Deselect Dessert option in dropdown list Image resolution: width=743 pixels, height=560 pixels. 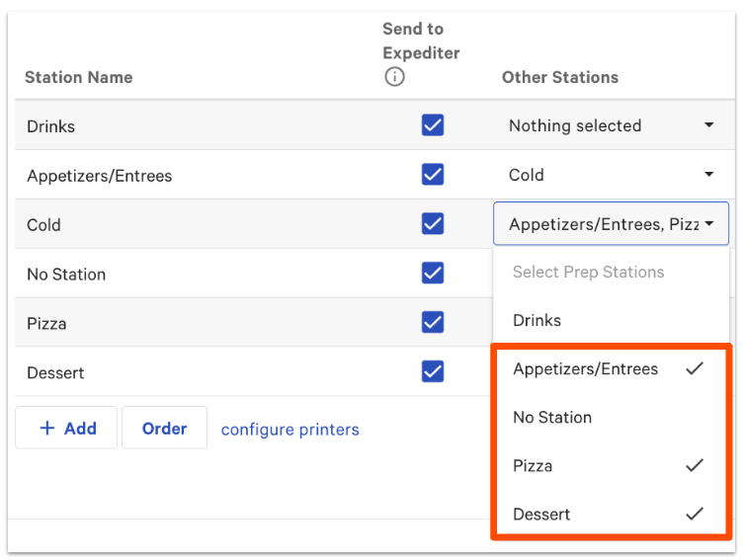tap(542, 514)
